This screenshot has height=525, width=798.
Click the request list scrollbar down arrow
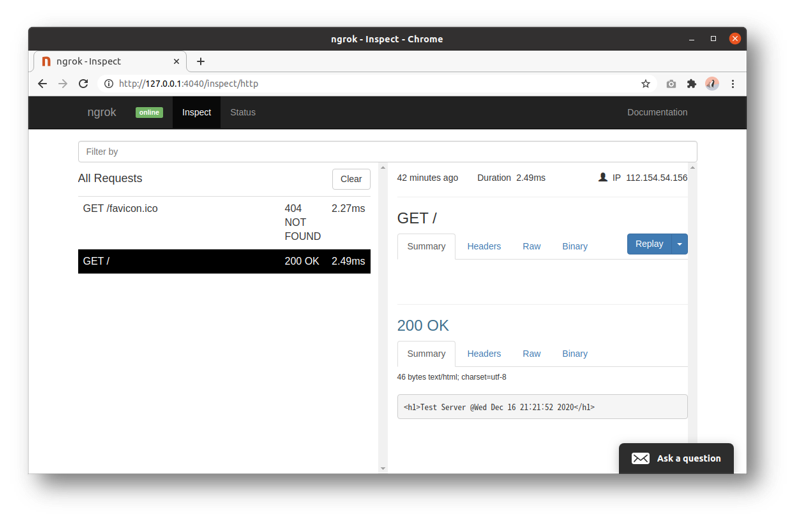(383, 469)
